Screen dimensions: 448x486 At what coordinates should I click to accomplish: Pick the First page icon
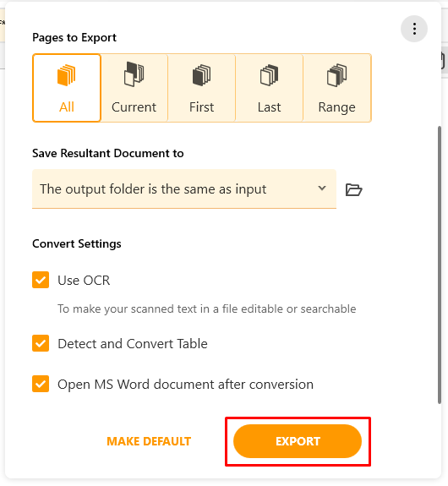[x=201, y=75]
